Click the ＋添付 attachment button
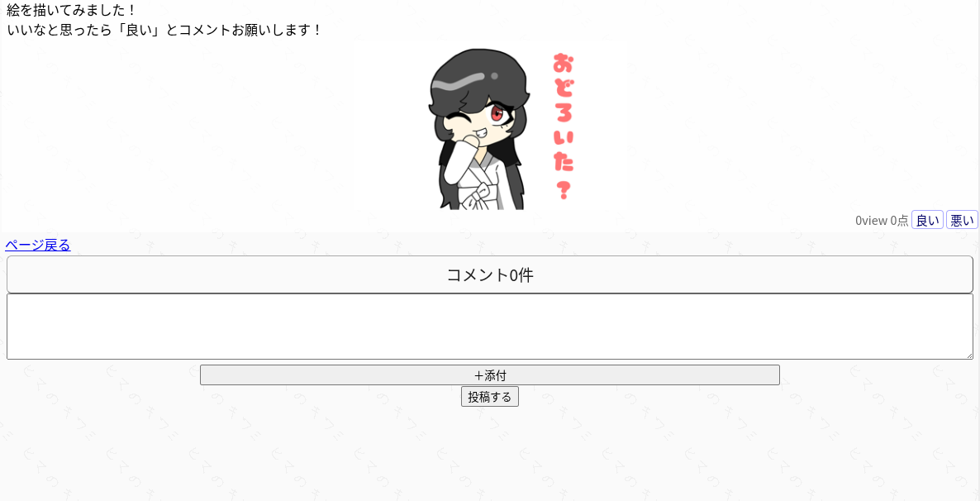This screenshot has height=501, width=980. [490, 375]
